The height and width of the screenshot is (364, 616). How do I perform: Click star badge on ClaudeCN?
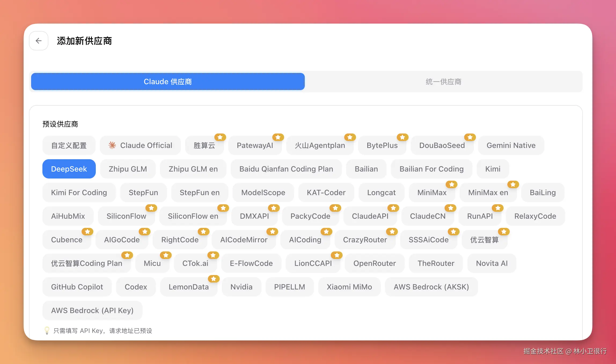(x=451, y=208)
